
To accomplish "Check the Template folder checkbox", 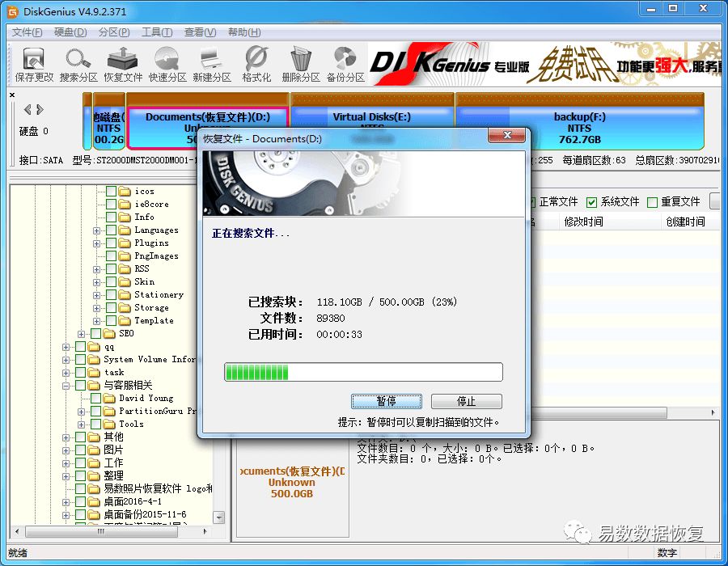I will click(x=111, y=320).
